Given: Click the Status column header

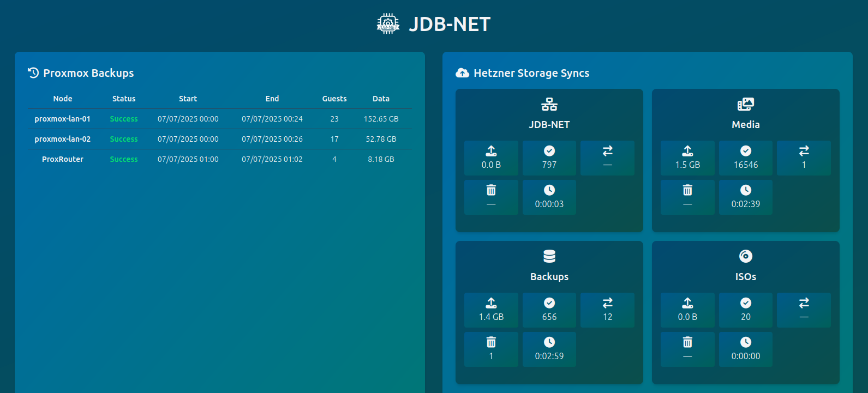Looking at the screenshot, I should (124, 99).
